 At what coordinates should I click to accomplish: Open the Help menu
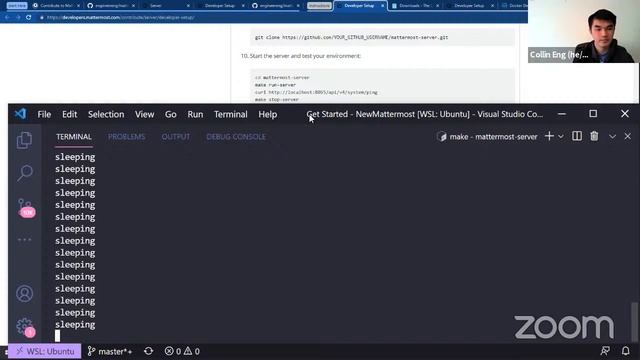(x=268, y=114)
